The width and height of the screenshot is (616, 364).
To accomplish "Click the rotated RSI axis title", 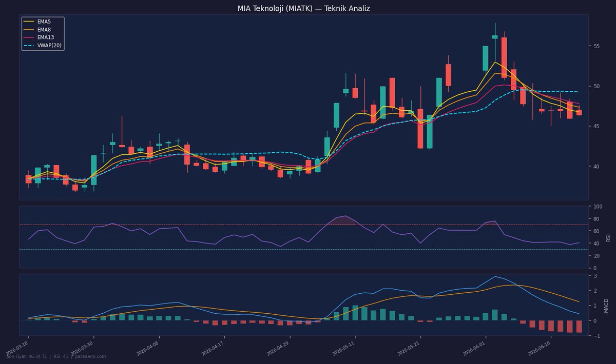I will 608,237.
